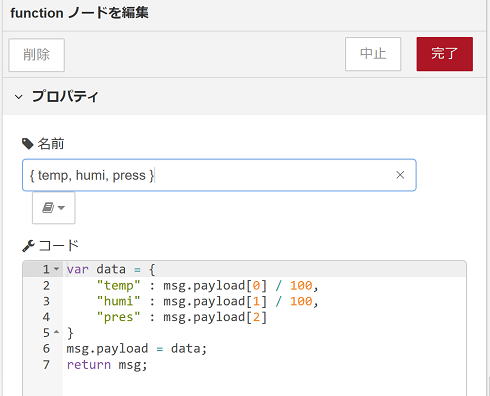Click the tag icon beside 名前
Viewport: 490px width, 396px height.
pos(27,144)
